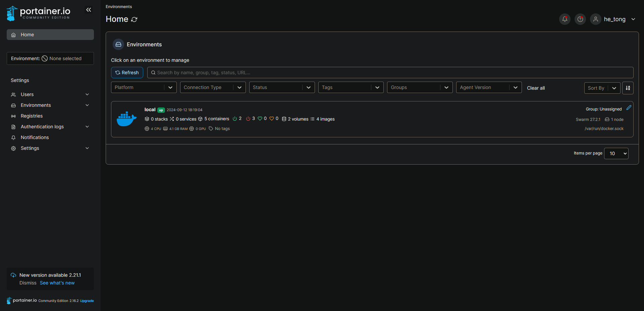
Task: Click the Docker whale logo of local
Action: click(x=126, y=119)
